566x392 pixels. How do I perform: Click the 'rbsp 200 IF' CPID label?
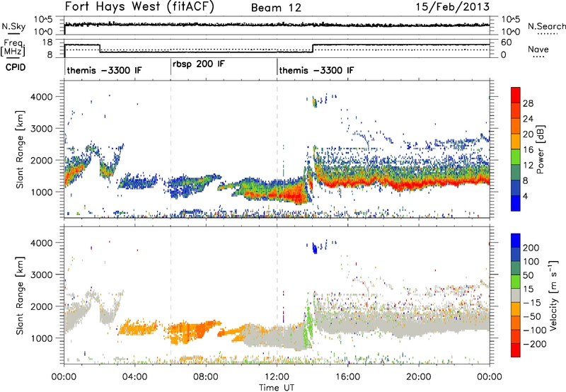click(199, 64)
